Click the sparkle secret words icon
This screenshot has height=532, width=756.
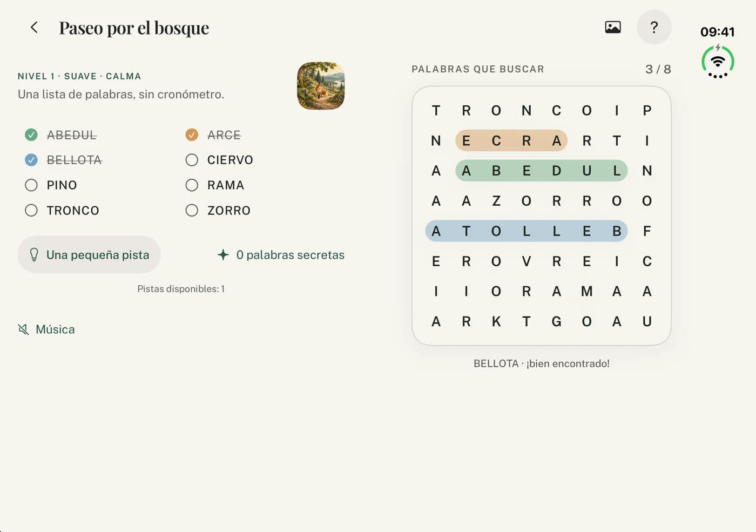tap(223, 255)
